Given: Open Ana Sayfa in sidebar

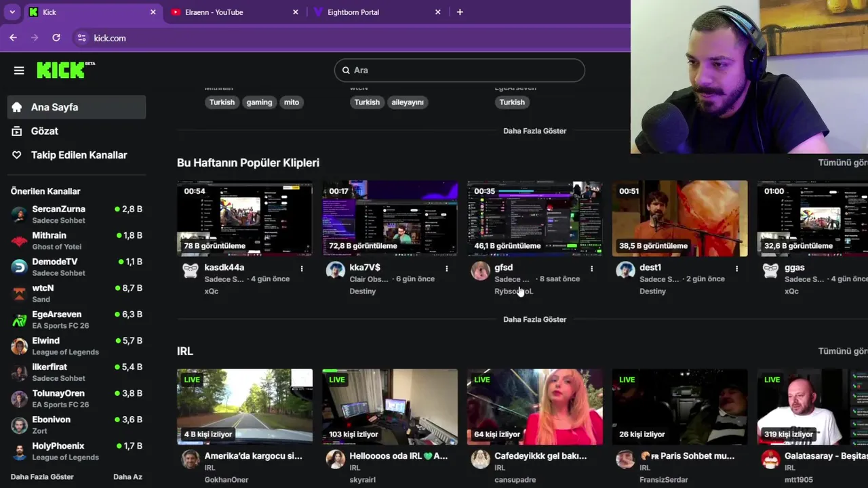Looking at the screenshot, I should click(x=77, y=107).
